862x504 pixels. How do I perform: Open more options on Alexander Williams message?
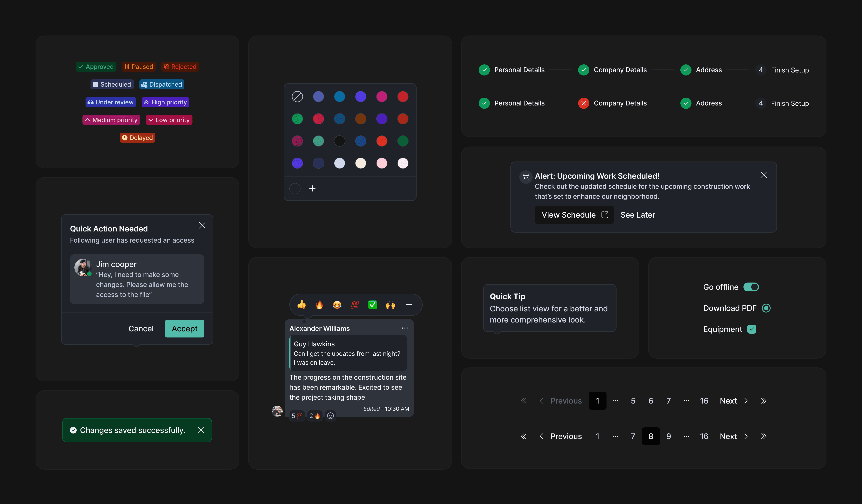coord(405,328)
